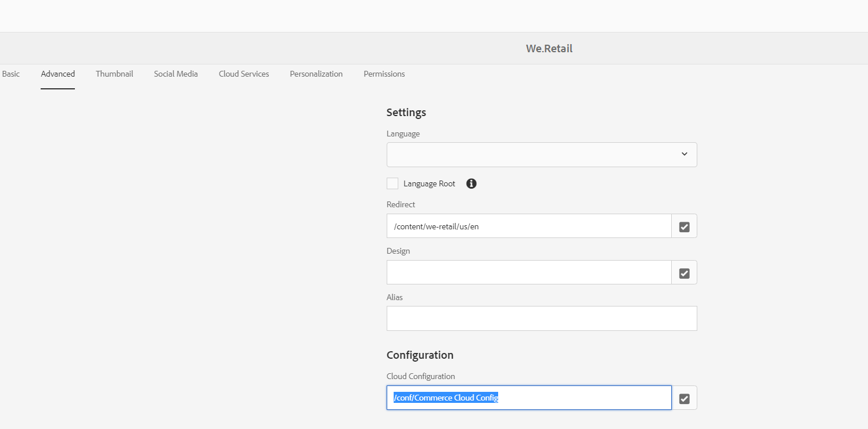
Task: Enable the Language Root checkbox
Action: click(392, 183)
